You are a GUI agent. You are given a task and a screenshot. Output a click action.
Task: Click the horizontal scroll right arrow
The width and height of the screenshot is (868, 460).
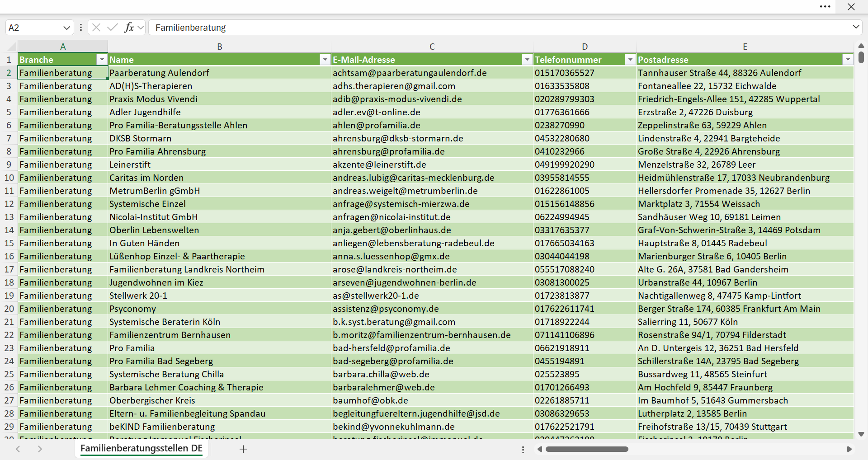pos(849,449)
